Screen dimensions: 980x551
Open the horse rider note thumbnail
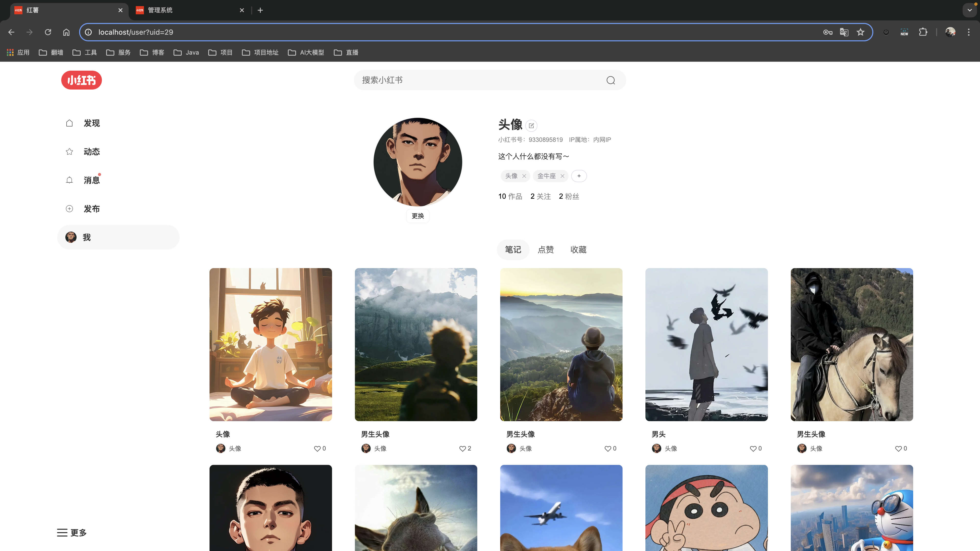pyautogui.click(x=852, y=345)
